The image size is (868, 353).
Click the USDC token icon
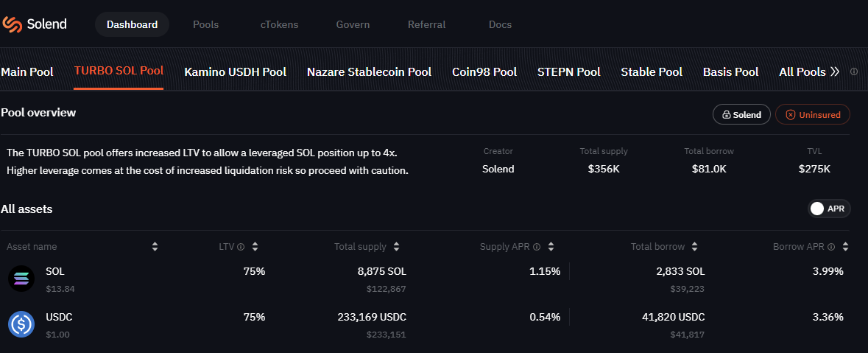tap(21, 324)
